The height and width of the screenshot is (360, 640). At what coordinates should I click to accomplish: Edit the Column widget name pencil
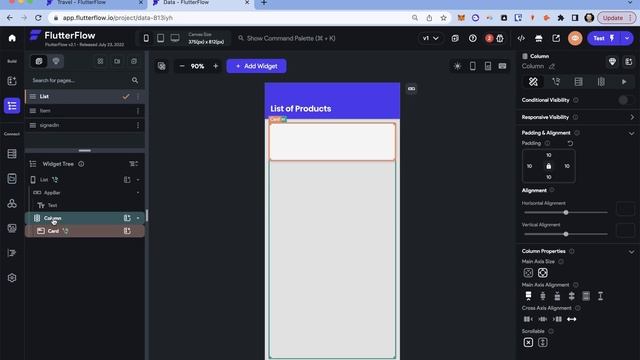(552, 66)
